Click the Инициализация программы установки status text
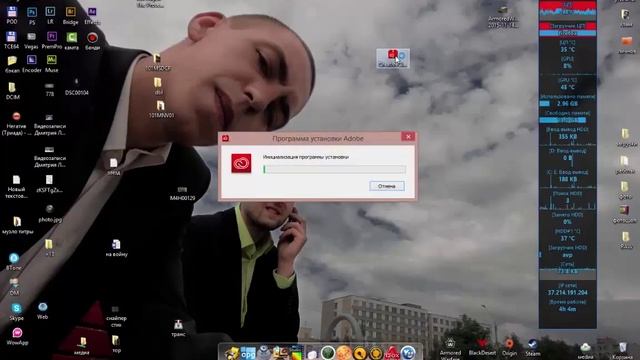Viewport: 640px width, 360px height. [x=306, y=157]
